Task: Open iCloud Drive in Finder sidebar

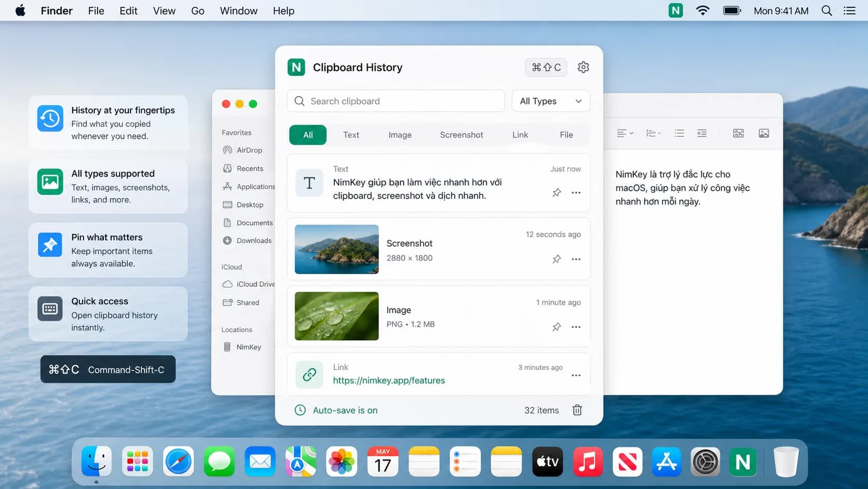Action: pos(249,284)
